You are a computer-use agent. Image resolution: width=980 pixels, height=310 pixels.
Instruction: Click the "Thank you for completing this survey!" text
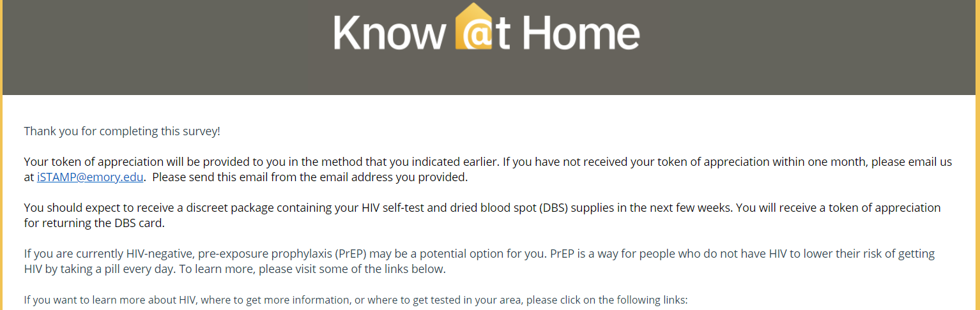[122, 131]
